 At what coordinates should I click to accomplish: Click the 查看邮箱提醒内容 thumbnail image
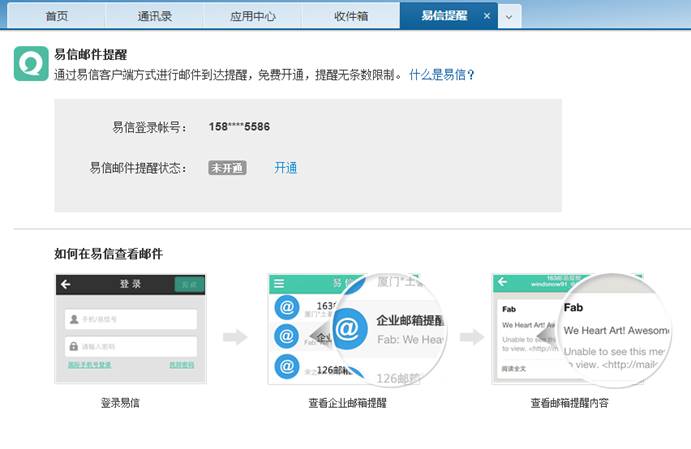[x=581, y=330]
